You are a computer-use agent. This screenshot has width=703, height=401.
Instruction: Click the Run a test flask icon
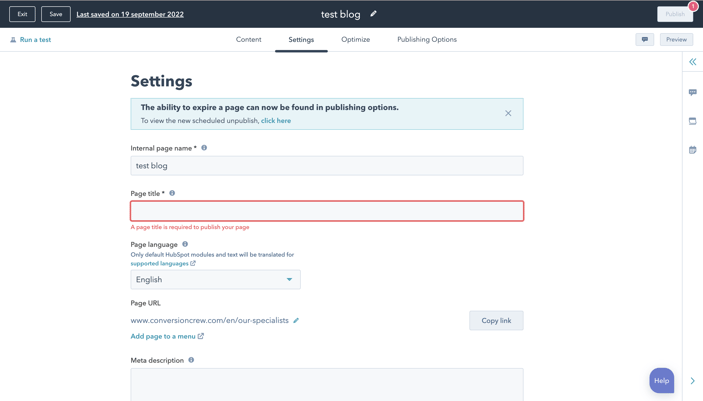click(13, 40)
